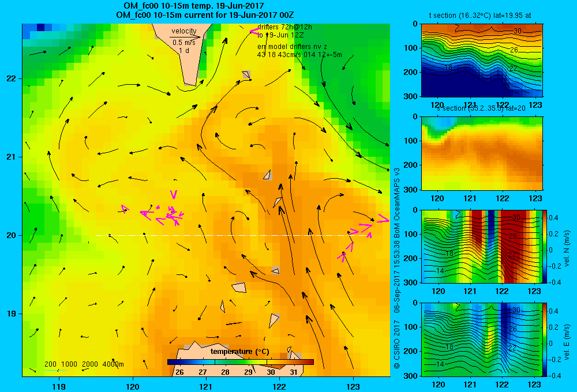Click the 'to 19-Jun 12Z' text
This screenshot has width=577, height=392.
click(x=280, y=35)
